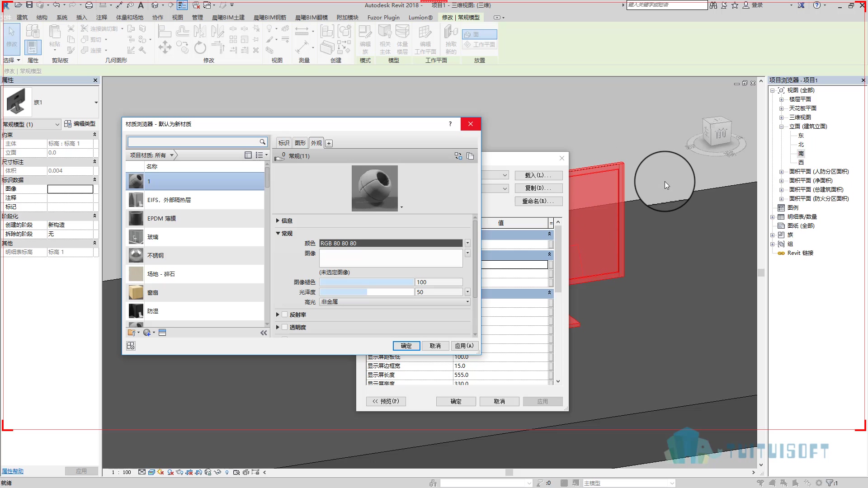Open the asset browser icon
The image size is (868, 488).
tap(162, 333)
